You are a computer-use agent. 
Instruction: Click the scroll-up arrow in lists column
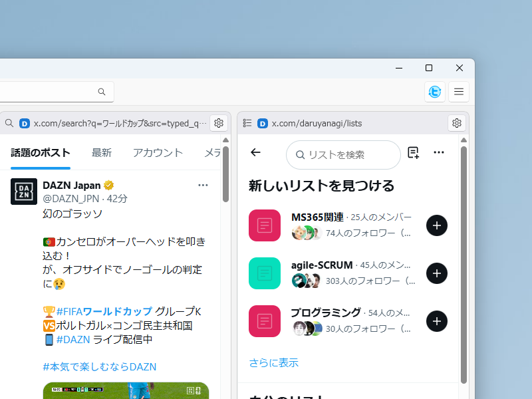tap(464, 140)
